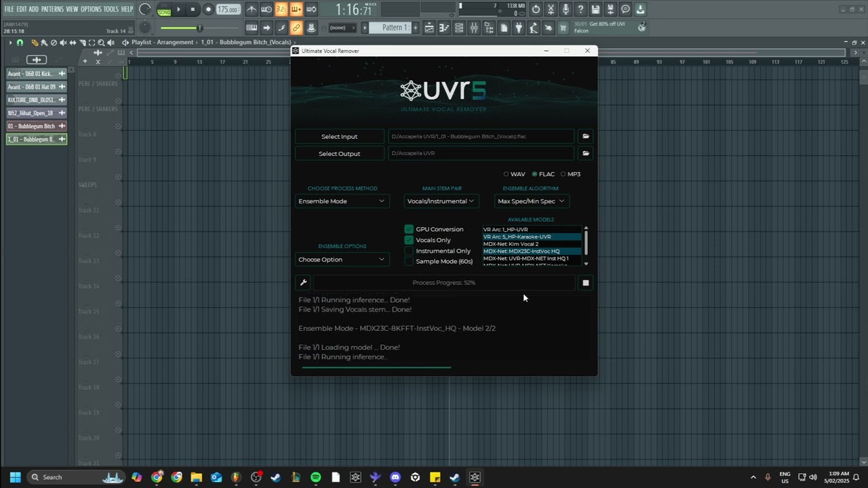Toggle FL Studio Song/Pattern mode button
The image size is (868, 488).
coord(163,9)
